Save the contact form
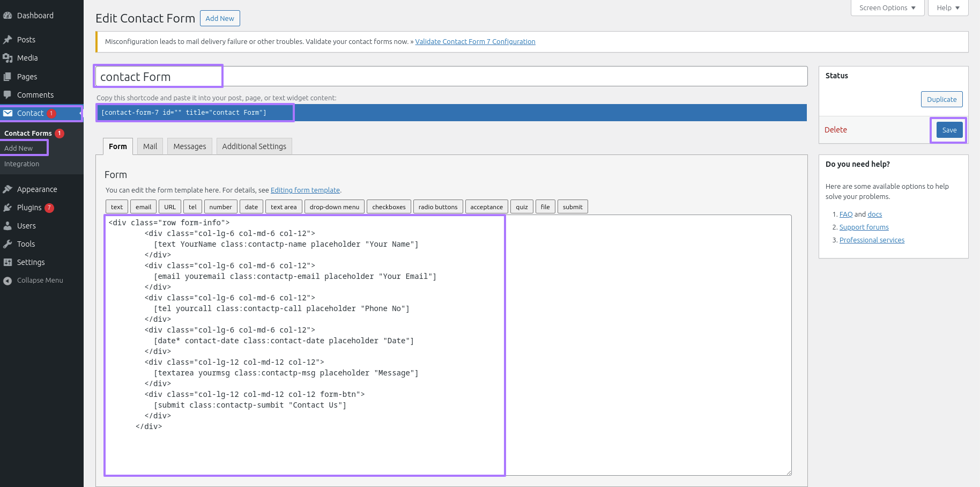The image size is (980, 487). [x=949, y=130]
